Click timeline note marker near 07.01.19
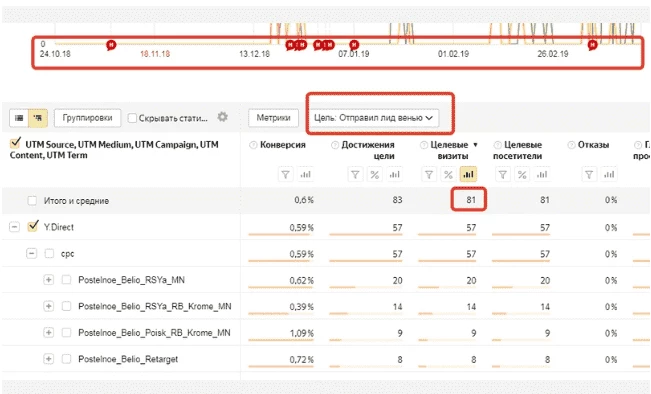Screen dimensions: 651x394 [x=354, y=44]
